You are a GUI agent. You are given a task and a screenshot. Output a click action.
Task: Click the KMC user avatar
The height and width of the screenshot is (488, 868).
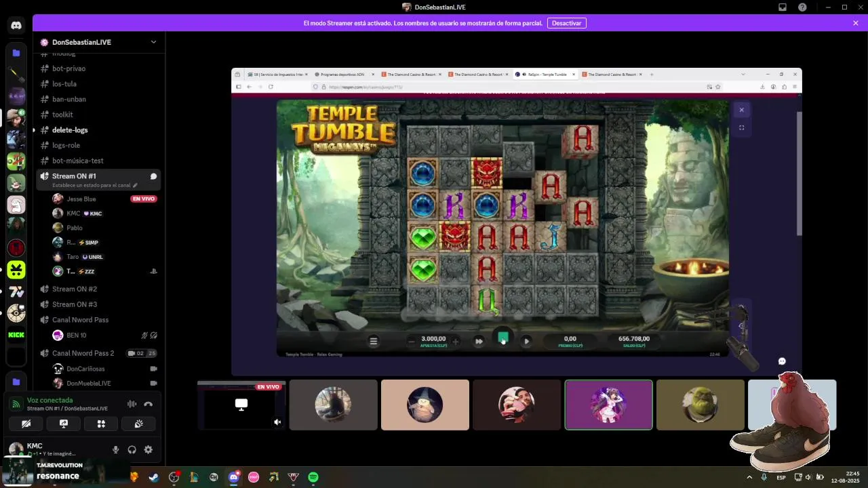[x=16, y=449]
